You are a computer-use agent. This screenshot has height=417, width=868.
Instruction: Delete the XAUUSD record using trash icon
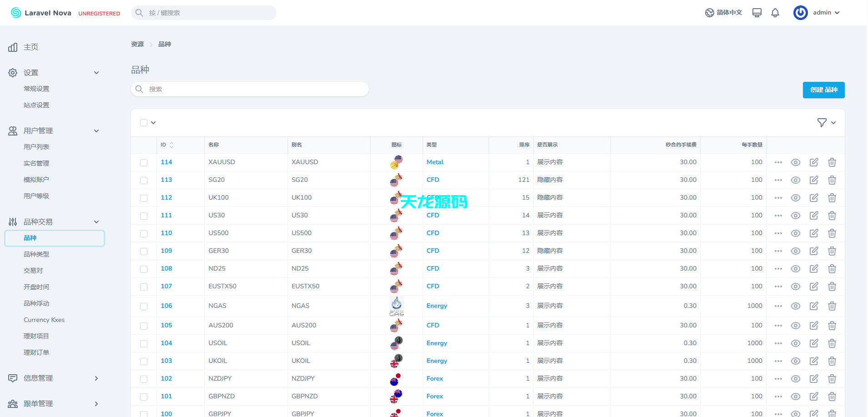tap(833, 162)
